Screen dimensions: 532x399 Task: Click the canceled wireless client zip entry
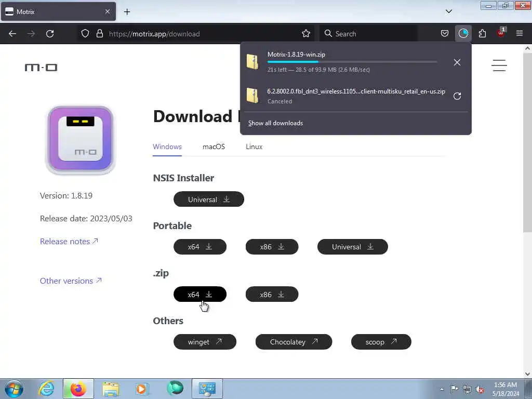[355, 96]
